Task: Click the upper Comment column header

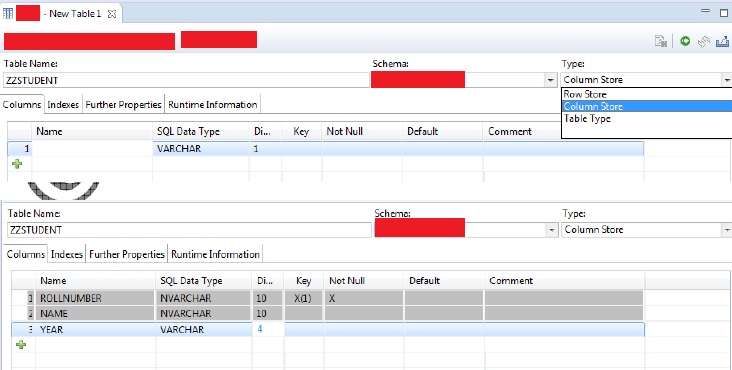Action: [x=523, y=132]
